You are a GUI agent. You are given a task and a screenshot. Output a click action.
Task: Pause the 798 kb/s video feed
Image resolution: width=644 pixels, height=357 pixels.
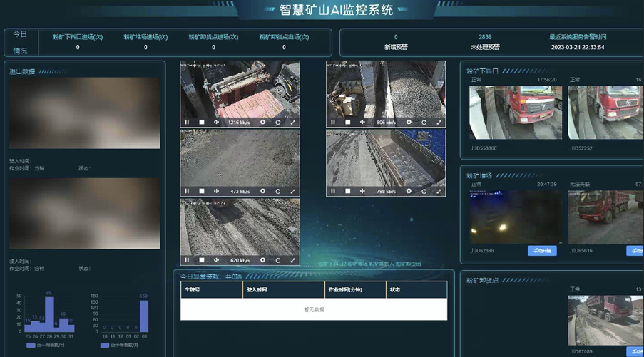pyautogui.click(x=333, y=191)
